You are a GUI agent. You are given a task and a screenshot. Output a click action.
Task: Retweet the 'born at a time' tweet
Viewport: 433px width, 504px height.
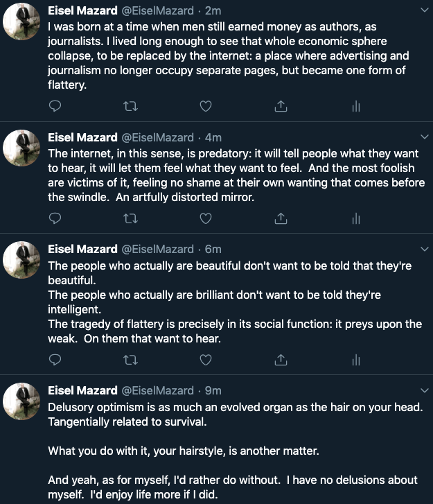tap(130, 106)
